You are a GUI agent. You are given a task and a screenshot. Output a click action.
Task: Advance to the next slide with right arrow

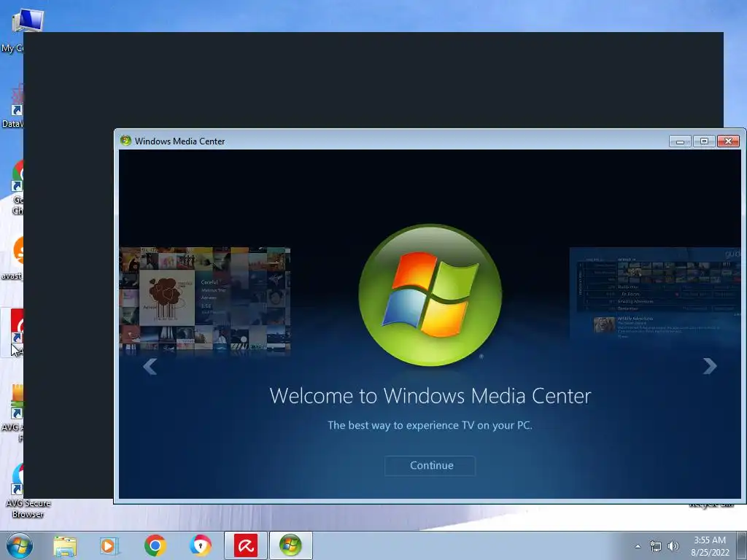(710, 366)
